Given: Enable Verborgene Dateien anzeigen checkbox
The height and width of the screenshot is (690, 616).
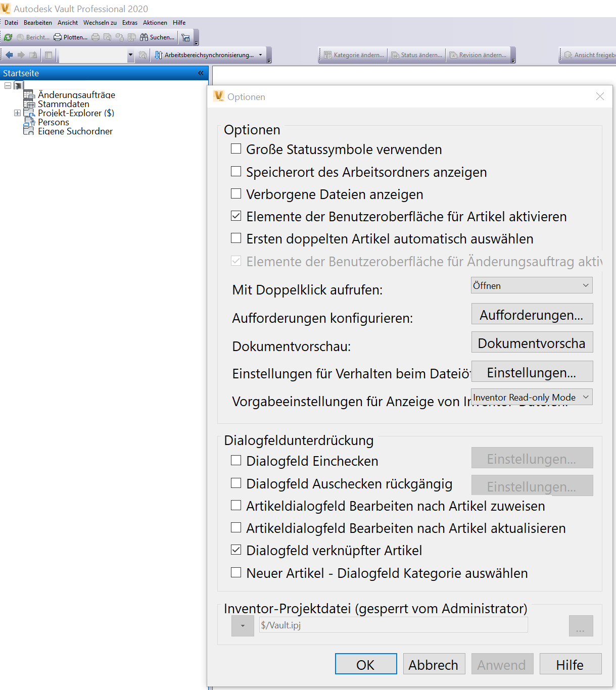Looking at the screenshot, I should point(236,193).
